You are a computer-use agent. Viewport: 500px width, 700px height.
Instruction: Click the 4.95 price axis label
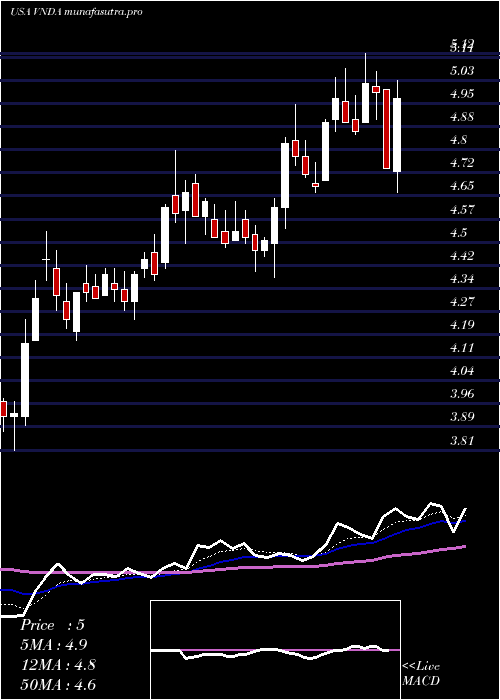click(462, 94)
